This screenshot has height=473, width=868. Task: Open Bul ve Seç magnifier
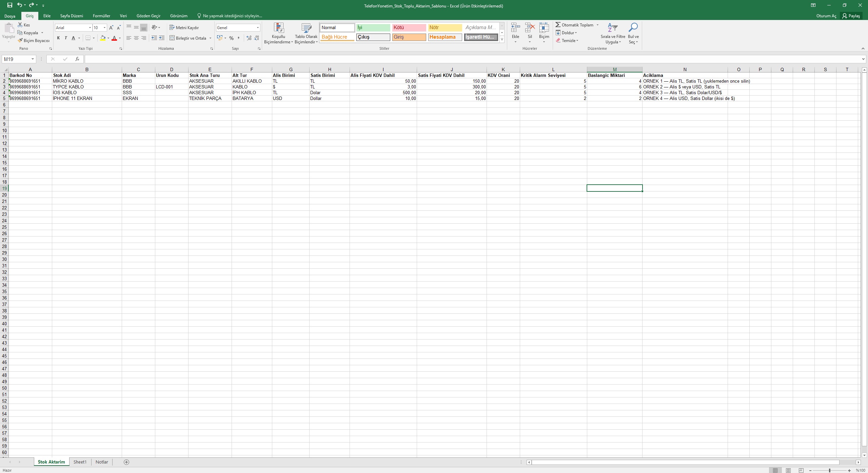(633, 34)
